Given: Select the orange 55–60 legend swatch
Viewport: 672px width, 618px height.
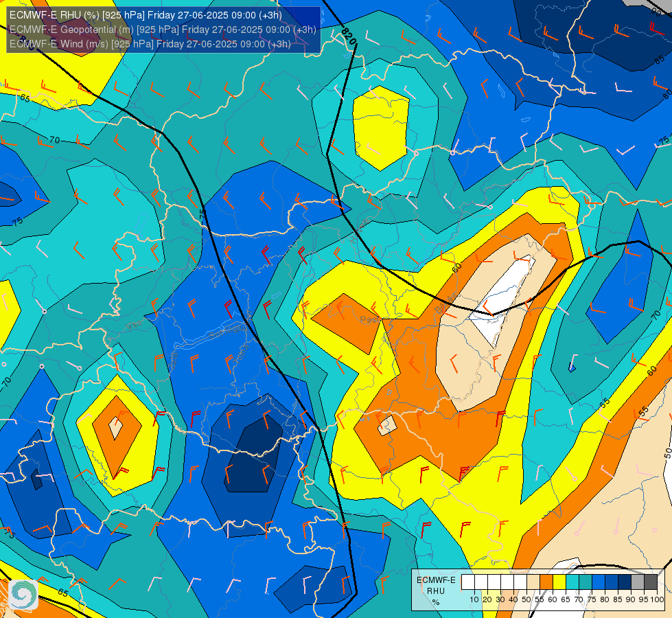Looking at the screenshot, I should [546, 582].
